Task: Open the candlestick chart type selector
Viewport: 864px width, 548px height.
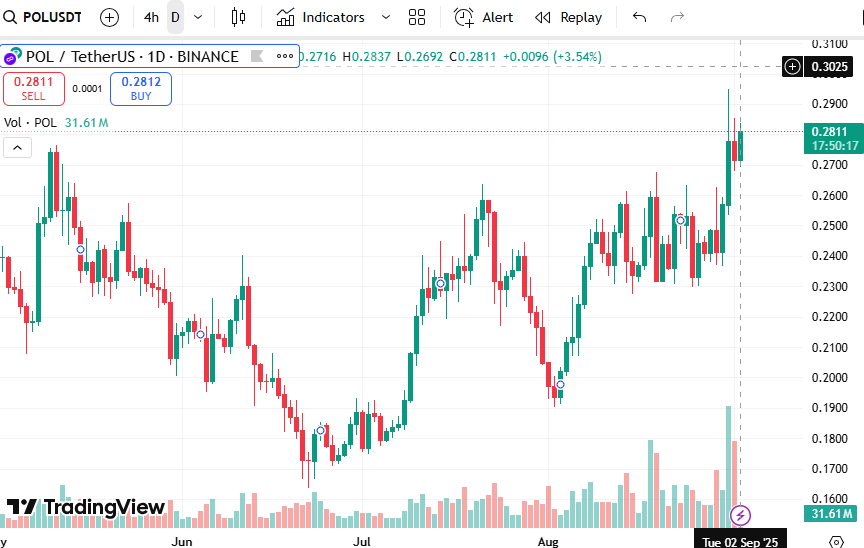Action: coord(237,17)
